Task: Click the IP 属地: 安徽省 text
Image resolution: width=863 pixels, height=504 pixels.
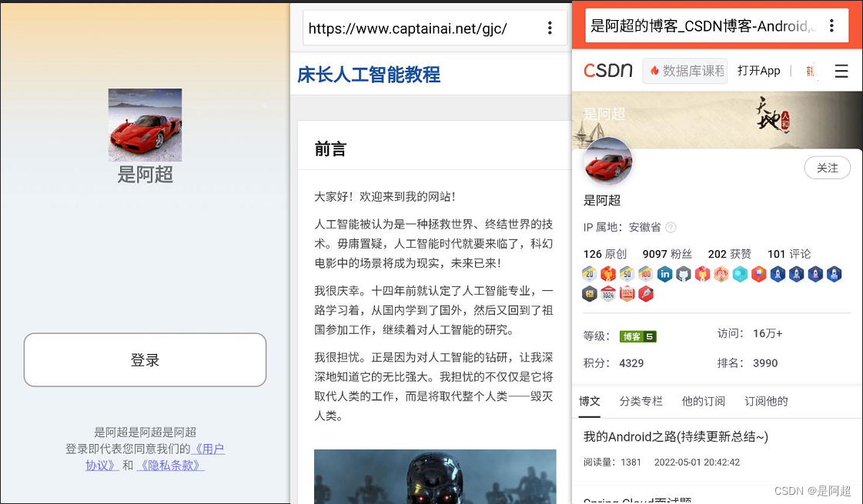Action: point(622,227)
